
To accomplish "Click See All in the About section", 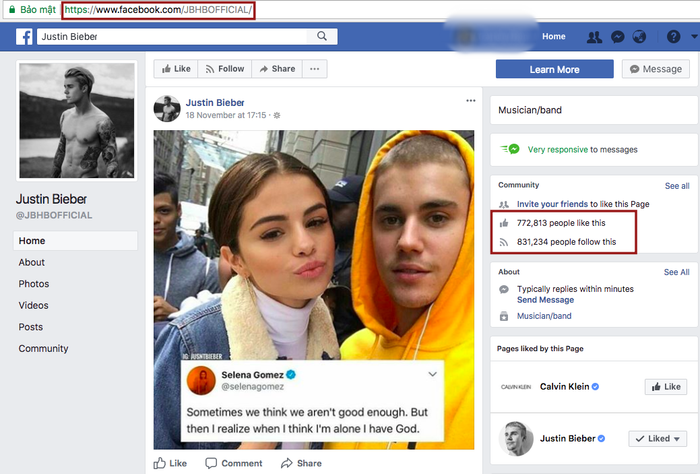I will pos(676,272).
